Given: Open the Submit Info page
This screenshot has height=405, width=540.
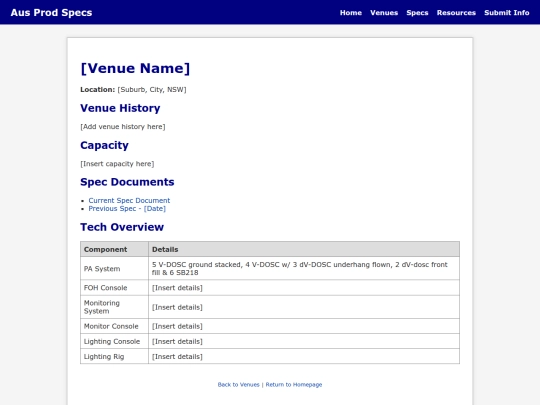Looking at the screenshot, I should (507, 13).
